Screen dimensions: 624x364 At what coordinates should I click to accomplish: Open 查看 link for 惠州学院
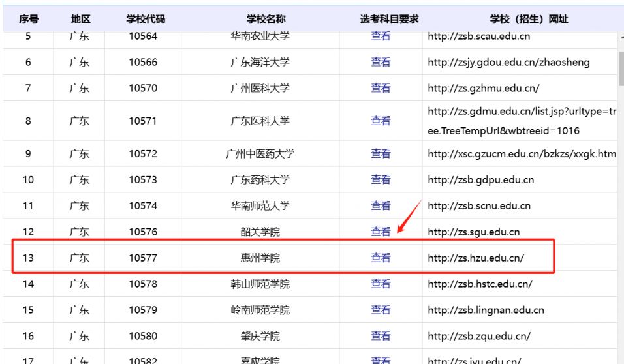click(381, 258)
